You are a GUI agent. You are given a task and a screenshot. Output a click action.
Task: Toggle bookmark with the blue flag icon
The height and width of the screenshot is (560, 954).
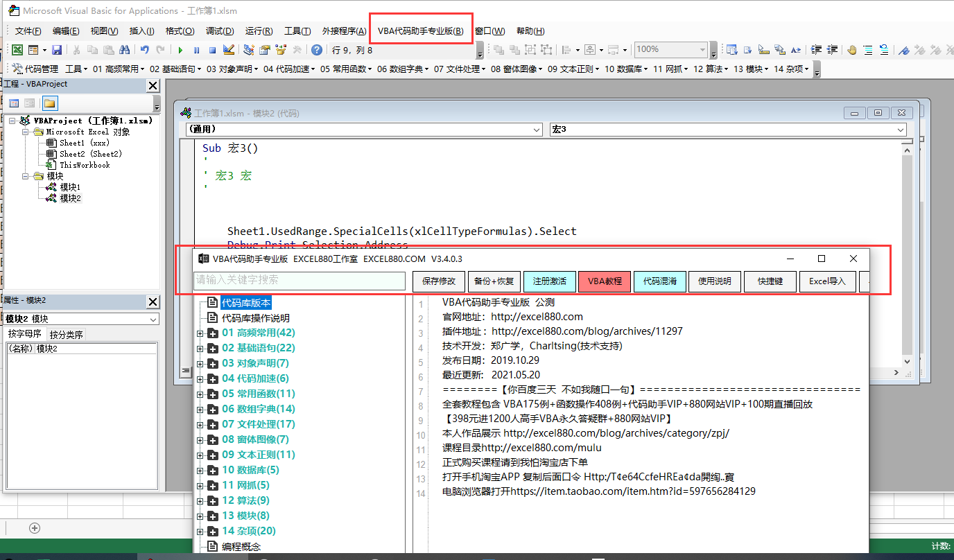(904, 50)
